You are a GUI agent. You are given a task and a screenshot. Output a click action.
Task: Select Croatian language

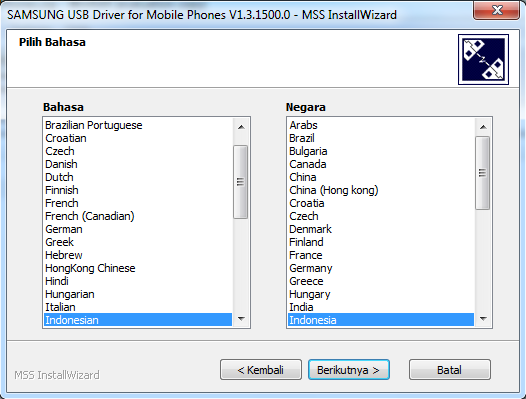[x=138, y=138]
